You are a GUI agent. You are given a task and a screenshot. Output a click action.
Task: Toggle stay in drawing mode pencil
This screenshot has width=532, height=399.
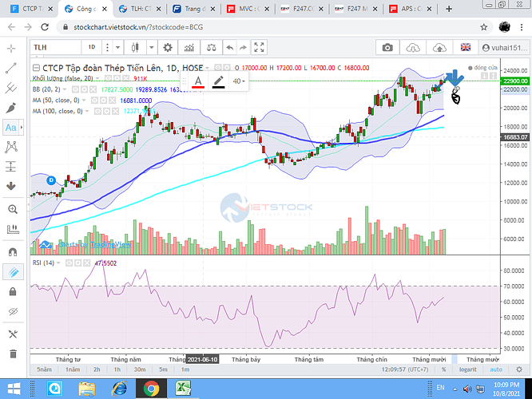[x=13, y=272]
